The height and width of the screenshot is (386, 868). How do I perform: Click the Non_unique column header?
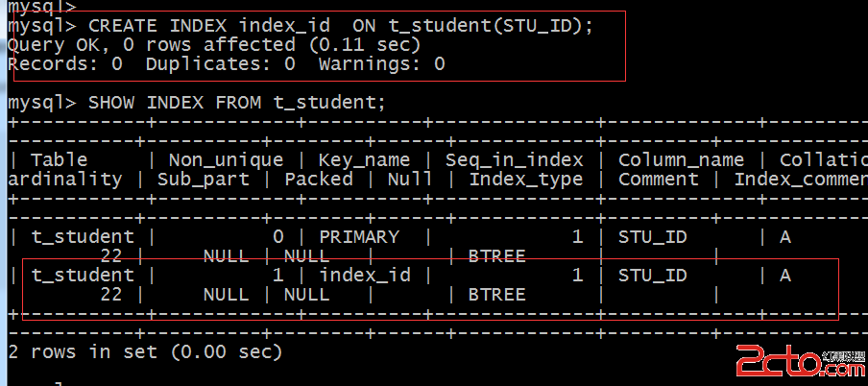point(226,160)
